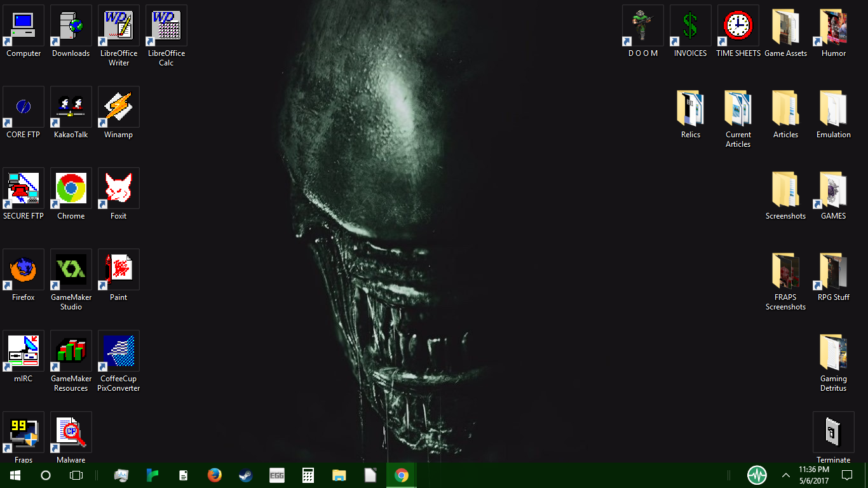Select the LibreOffice Calc desktop icon

166,26
